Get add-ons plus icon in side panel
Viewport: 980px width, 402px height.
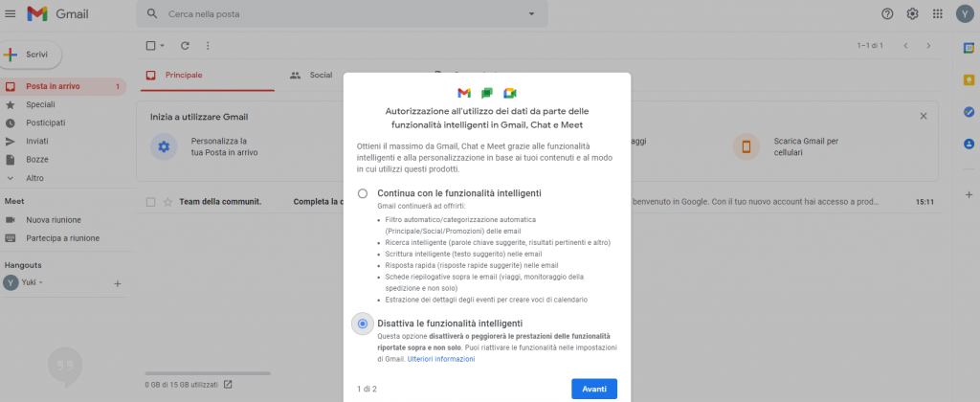coord(969,195)
